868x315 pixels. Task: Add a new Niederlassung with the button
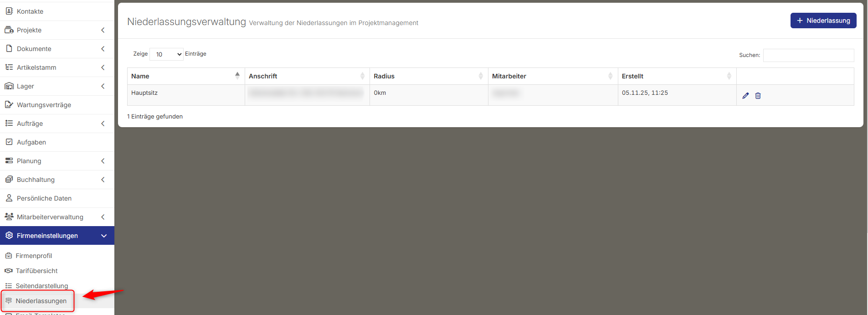pos(823,21)
